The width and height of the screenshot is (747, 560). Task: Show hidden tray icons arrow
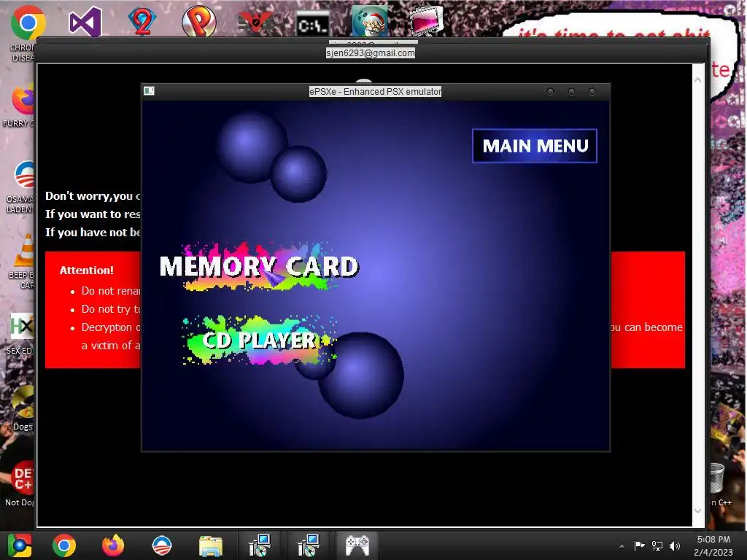click(x=622, y=546)
